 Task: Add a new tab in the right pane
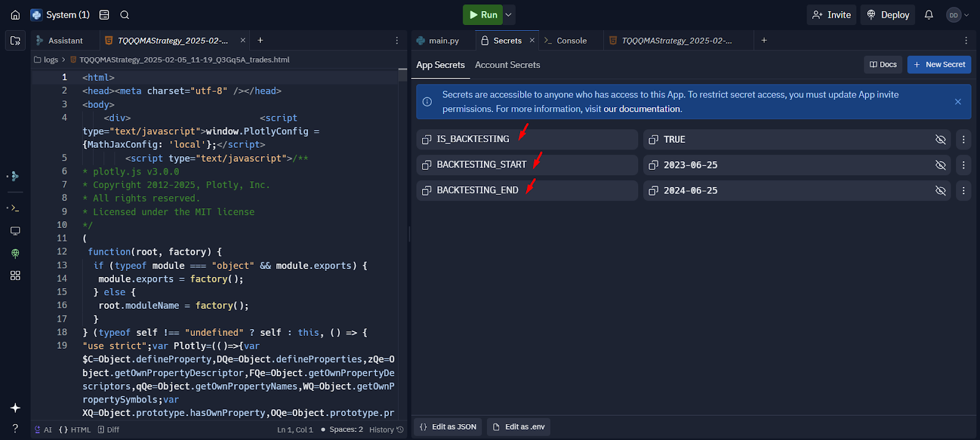(764, 40)
